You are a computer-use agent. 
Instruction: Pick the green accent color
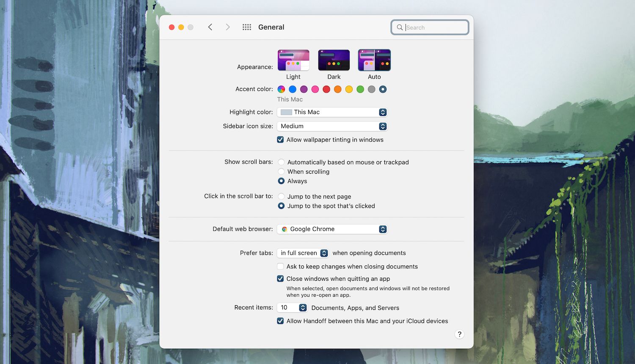[x=360, y=89]
